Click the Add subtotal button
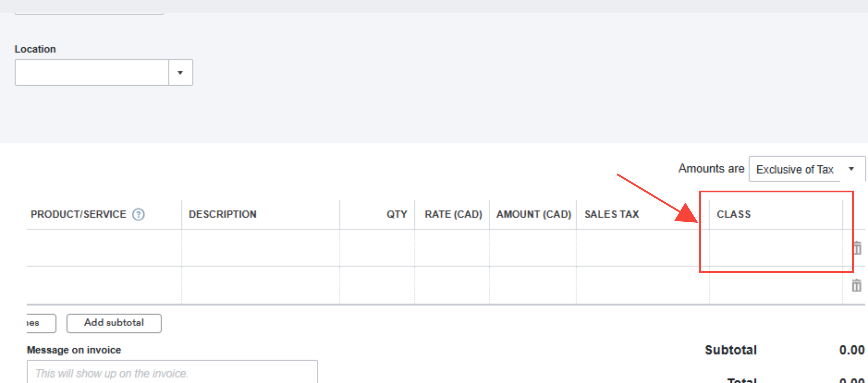Viewport: 868px width, 383px height. [114, 323]
